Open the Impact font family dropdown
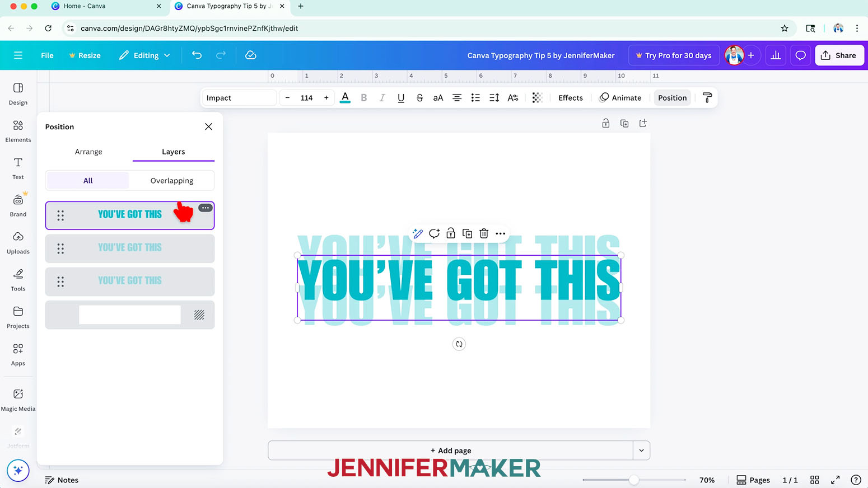This screenshot has height=488, width=868. click(x=240, y=98)
